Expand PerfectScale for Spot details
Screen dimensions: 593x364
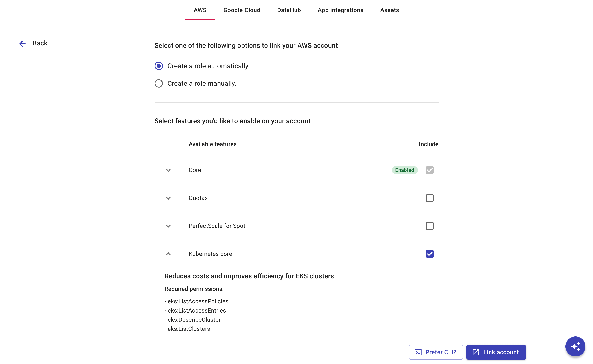click(168, 226)
